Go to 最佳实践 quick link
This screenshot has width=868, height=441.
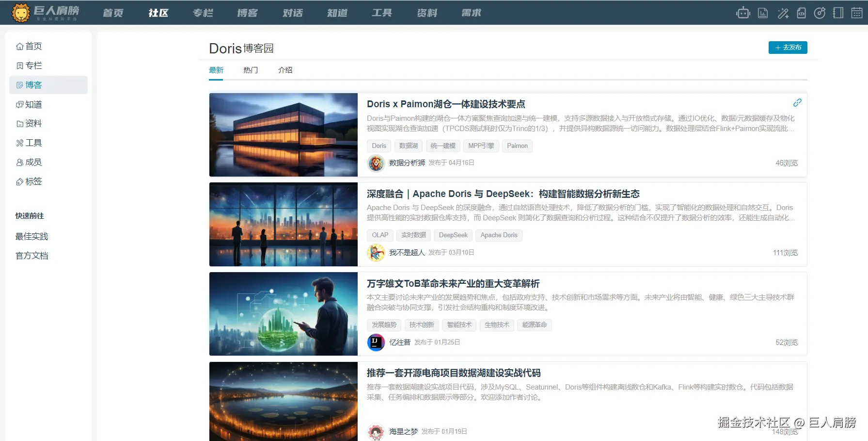point(32,236)
